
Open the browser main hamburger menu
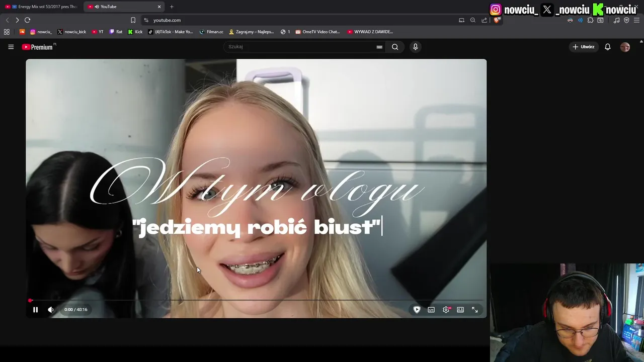(x=636, y=20)
